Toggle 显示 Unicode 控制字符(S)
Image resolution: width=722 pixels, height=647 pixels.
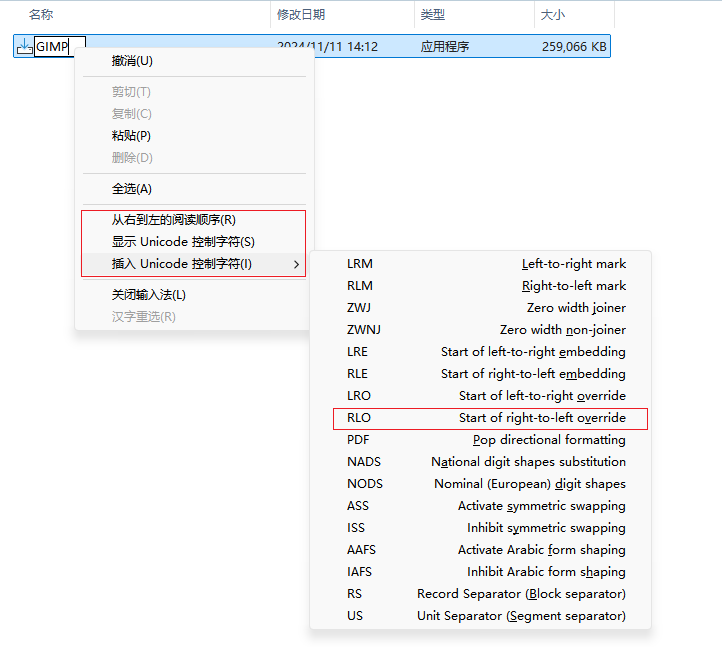point(183,242)
